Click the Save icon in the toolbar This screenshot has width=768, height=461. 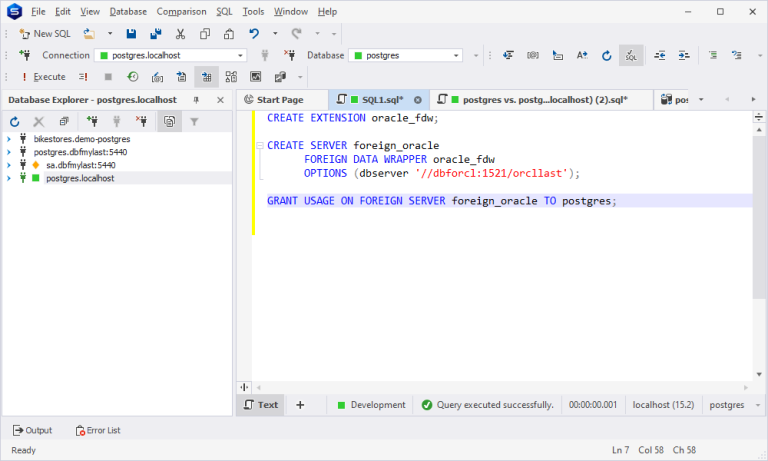click(131, 34)
